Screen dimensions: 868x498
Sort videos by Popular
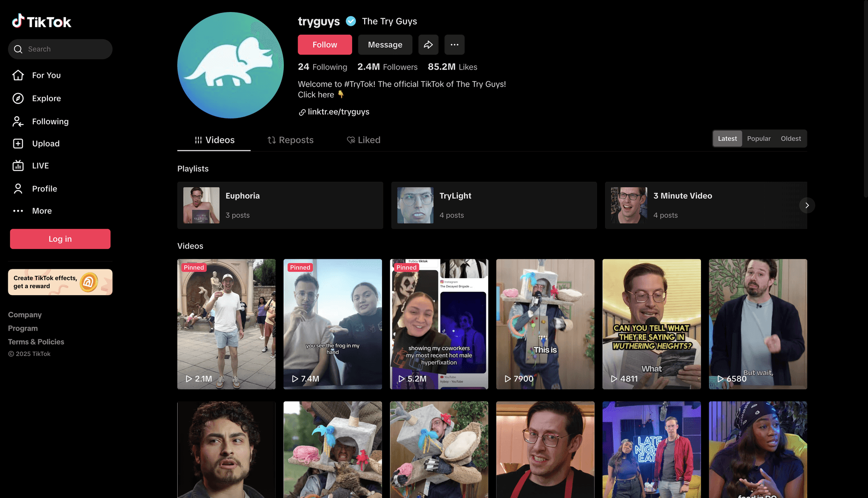pyautogui.click(x=759, y=138)
